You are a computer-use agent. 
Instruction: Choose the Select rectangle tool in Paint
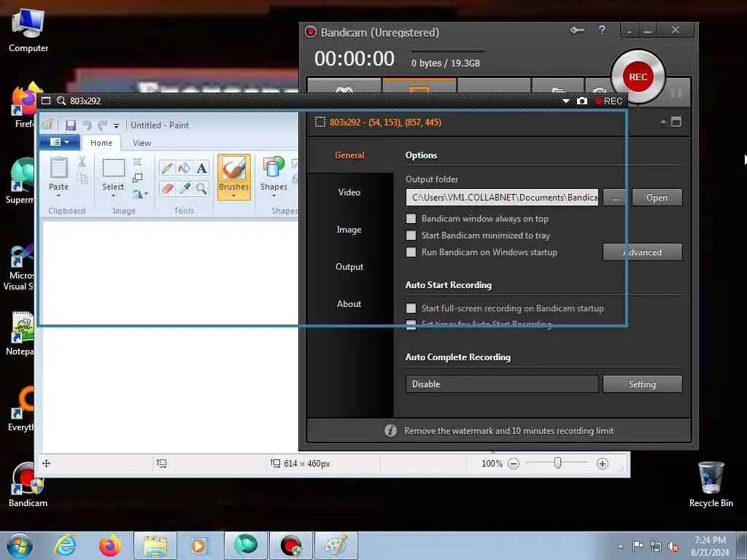coord(113,168)
